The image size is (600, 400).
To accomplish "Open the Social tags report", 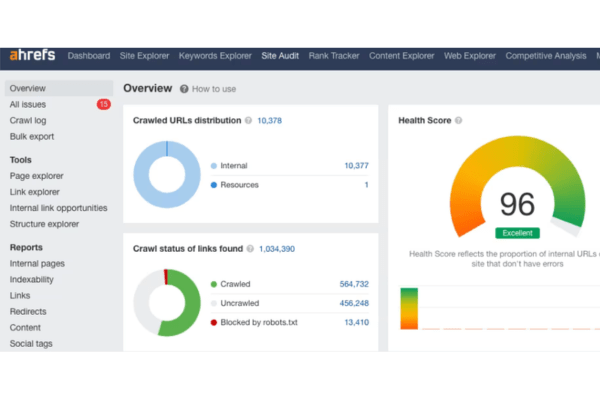I will click(x=31, y=344).
